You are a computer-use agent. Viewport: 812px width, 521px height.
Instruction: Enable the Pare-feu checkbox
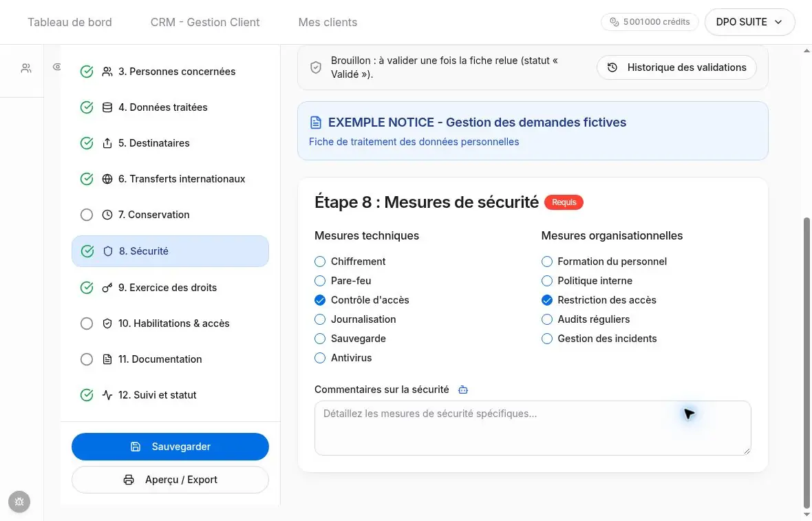click(x=320, y=281)
